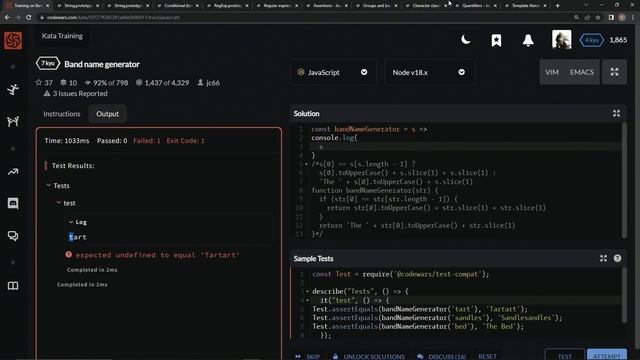Collapse the Log section
The width and height of the screenshot is (640, 360).
[71, 222]
